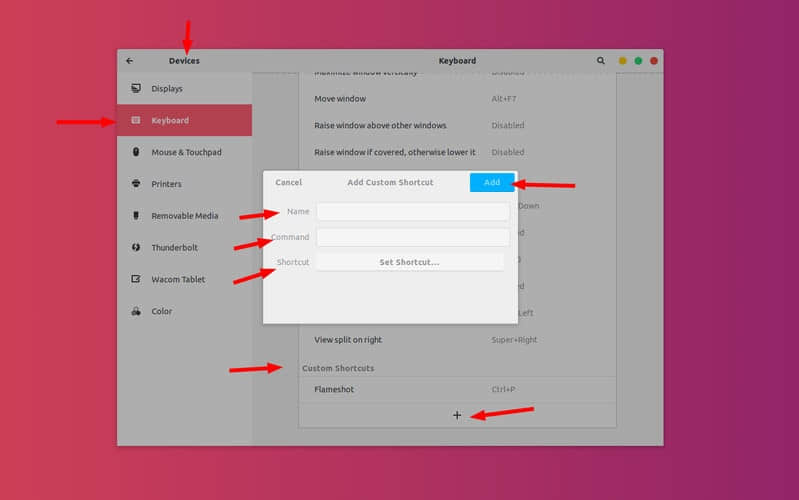Click the Super+Right shortcut value

514,339
